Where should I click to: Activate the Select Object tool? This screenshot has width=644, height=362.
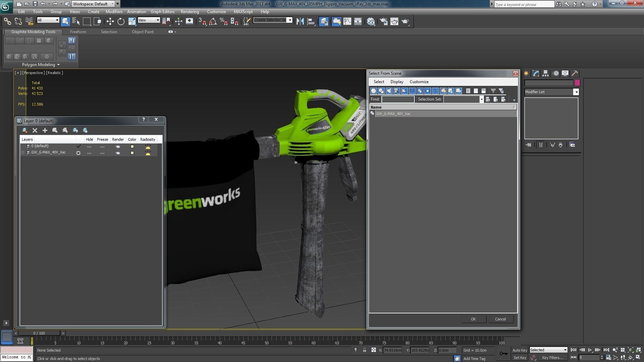click(65, 21)
